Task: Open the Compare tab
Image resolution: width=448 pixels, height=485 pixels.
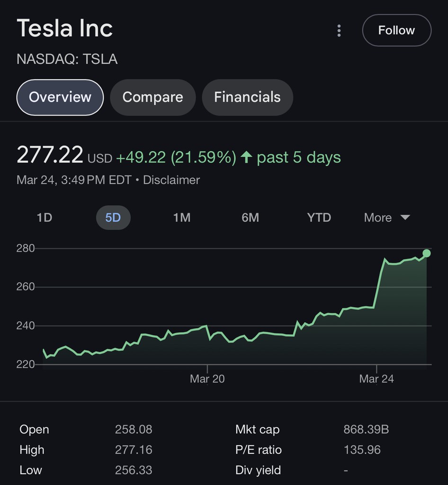Action: click(x=152, y=97)
